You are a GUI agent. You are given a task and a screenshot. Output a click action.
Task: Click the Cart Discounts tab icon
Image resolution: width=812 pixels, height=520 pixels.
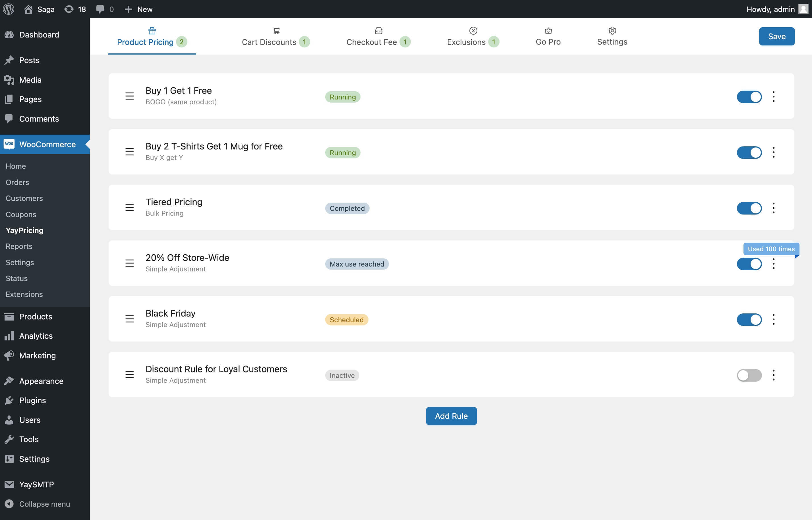276,30
